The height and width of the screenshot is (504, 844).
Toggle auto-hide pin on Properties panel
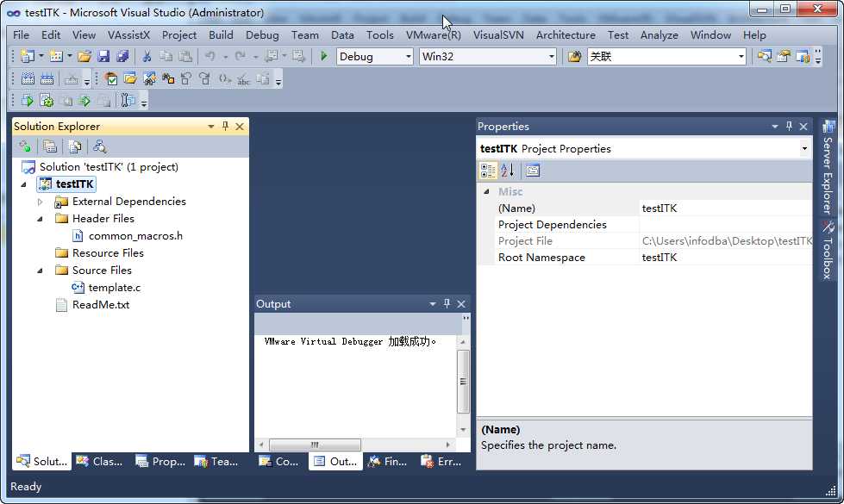[x=789, y=126]
